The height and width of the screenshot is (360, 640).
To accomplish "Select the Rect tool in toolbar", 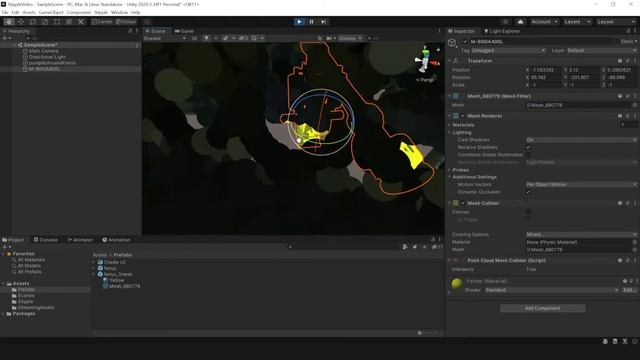I will pyautogui.click(x=57, y=22).
